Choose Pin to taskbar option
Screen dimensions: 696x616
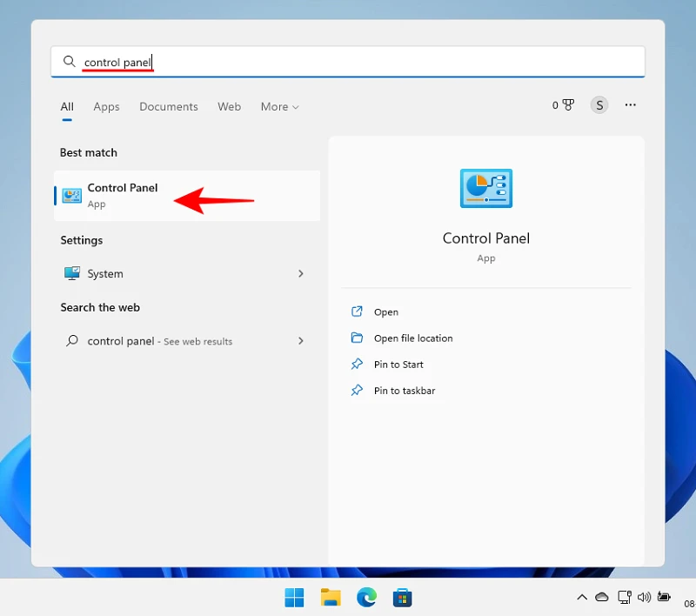[x=404, y=391]
